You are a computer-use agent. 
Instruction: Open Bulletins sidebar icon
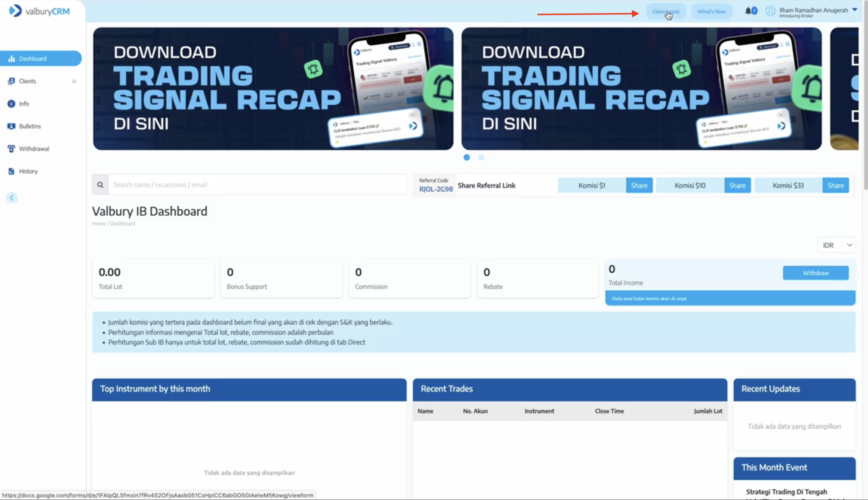point(11,126)
